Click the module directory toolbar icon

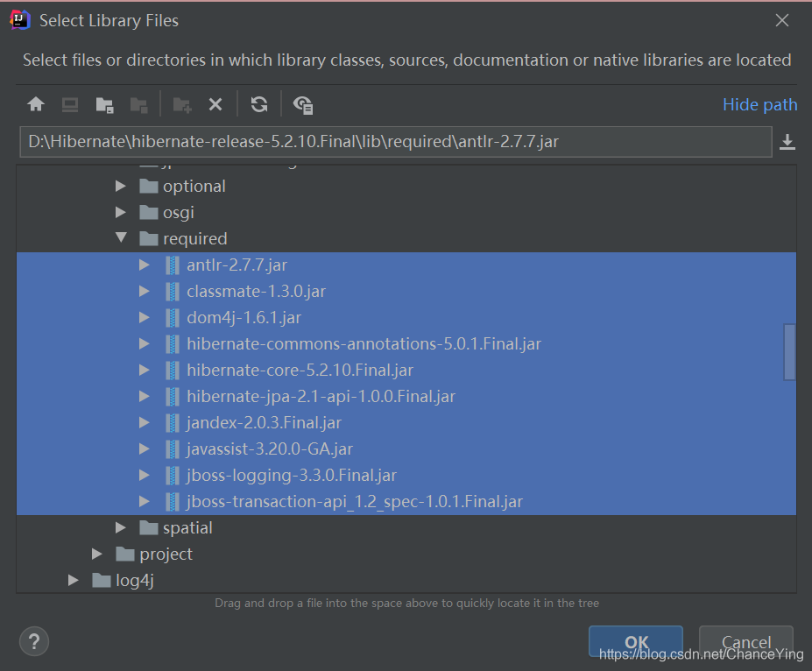pyautogui.click(x=138, y=105)
